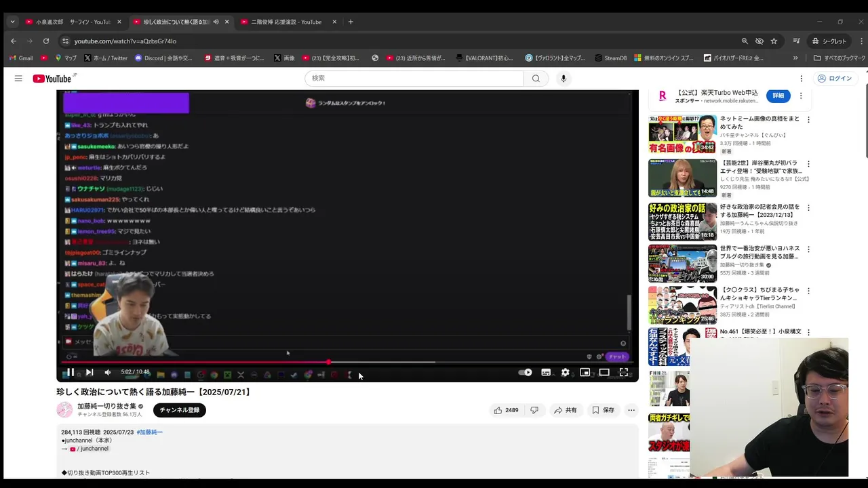868x488 pixels.
Task: Go to YouTube home via logo
Action: pos(52,79)
